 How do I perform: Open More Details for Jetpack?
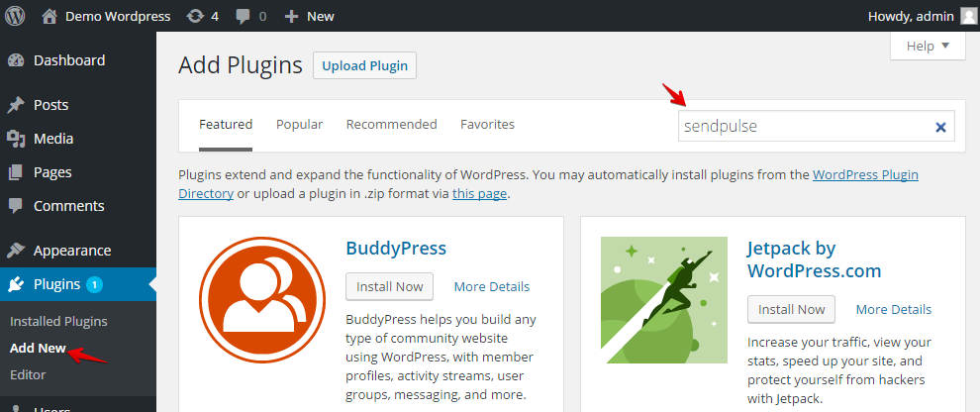point(893,309)
